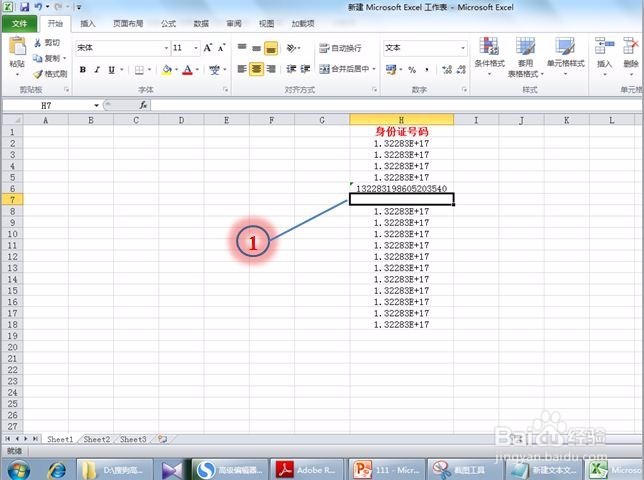Click the Paste icon in the clipboard group
The image size is (644, 480).
(x=17, y=46)
